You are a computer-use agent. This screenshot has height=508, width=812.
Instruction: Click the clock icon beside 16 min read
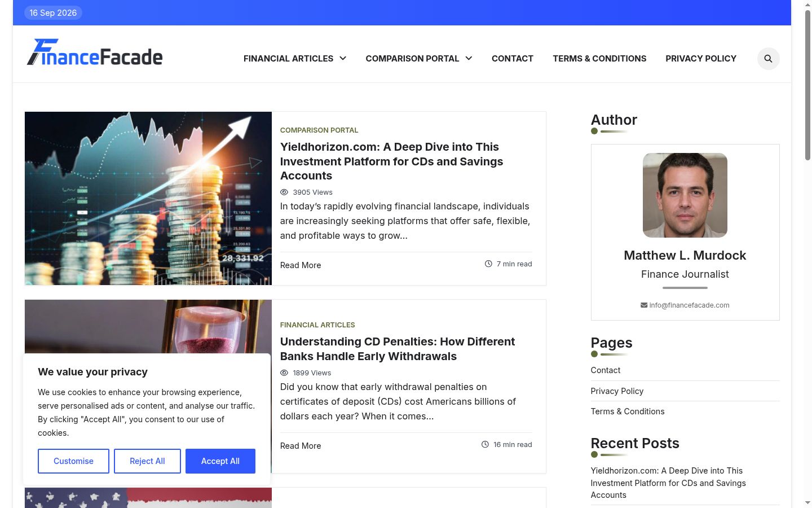pyautogui.click(x=485, y=444)
